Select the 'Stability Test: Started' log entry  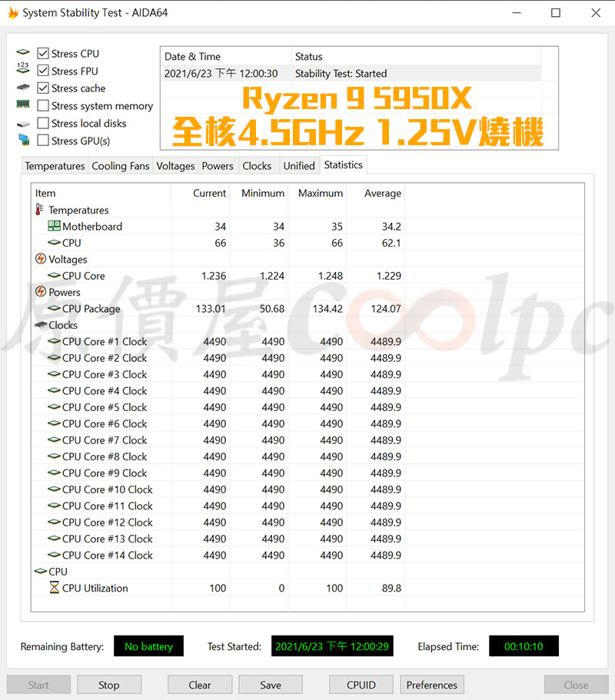pos(351,73)
